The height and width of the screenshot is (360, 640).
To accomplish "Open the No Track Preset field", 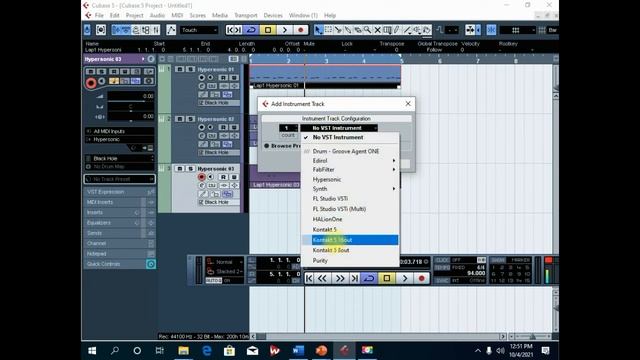I will pos(120,179).
